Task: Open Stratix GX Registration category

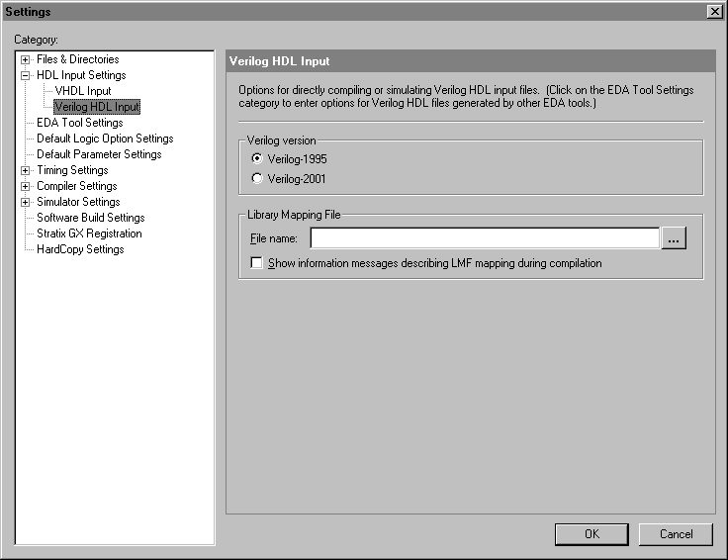Action: pos(89,233)
